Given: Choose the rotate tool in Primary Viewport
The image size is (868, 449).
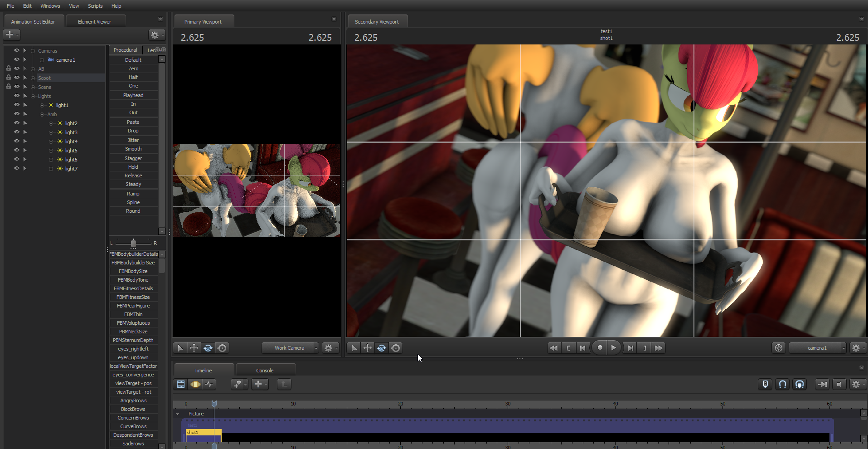Looking at the screenshot, I should [x=208, y=348].
